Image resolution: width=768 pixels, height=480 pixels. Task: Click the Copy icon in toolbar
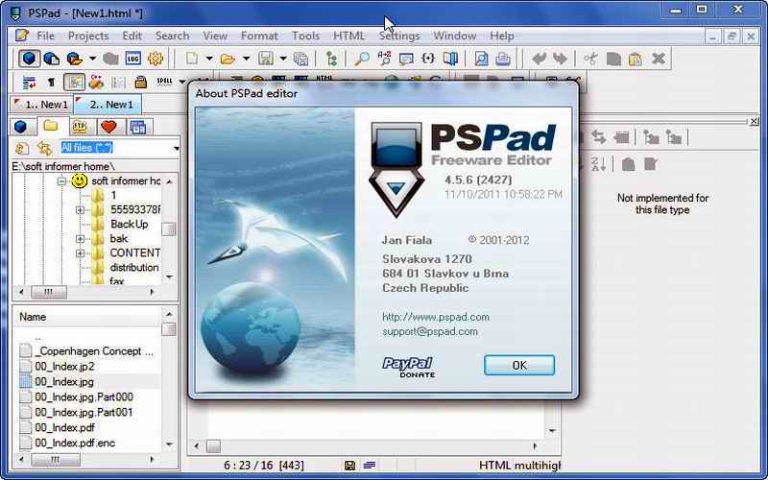tap(613, 59)
